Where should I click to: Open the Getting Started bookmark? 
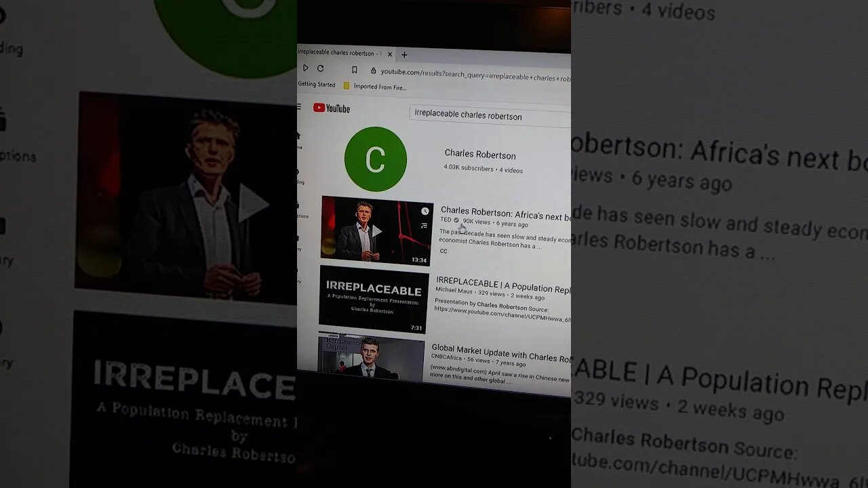[x=317, y=84]
